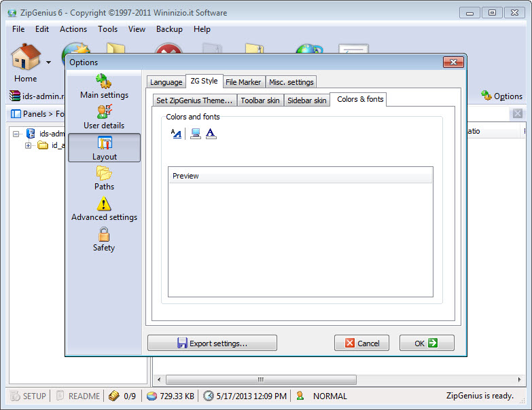Image resolution: width=532 pixels, height=410 pixels.
Task: Switch to the Misc. settings tab
Action: 291,82
